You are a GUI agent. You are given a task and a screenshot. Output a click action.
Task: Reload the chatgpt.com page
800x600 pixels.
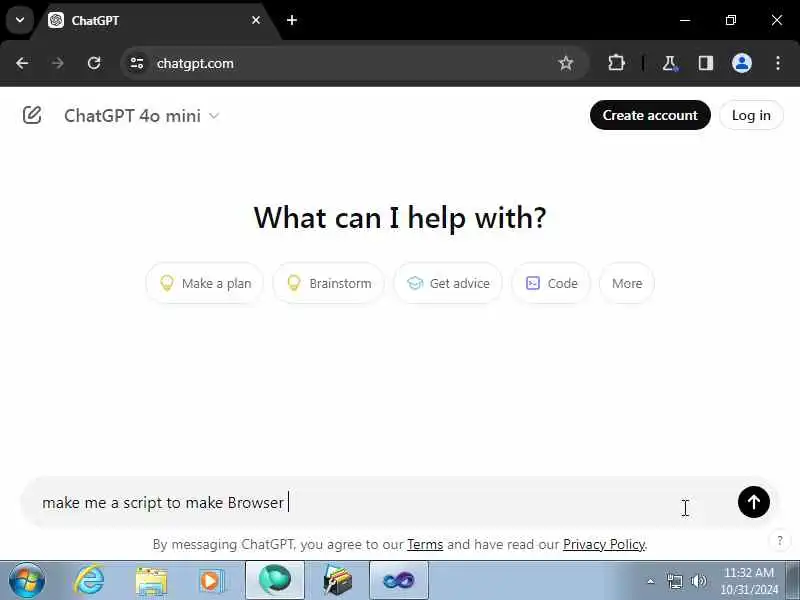pos(94,63)
